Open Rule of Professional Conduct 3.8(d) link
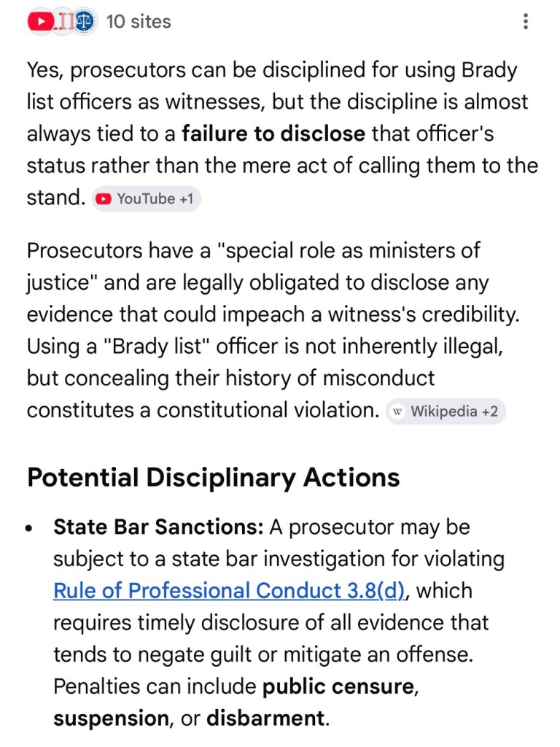 (229, 590)
